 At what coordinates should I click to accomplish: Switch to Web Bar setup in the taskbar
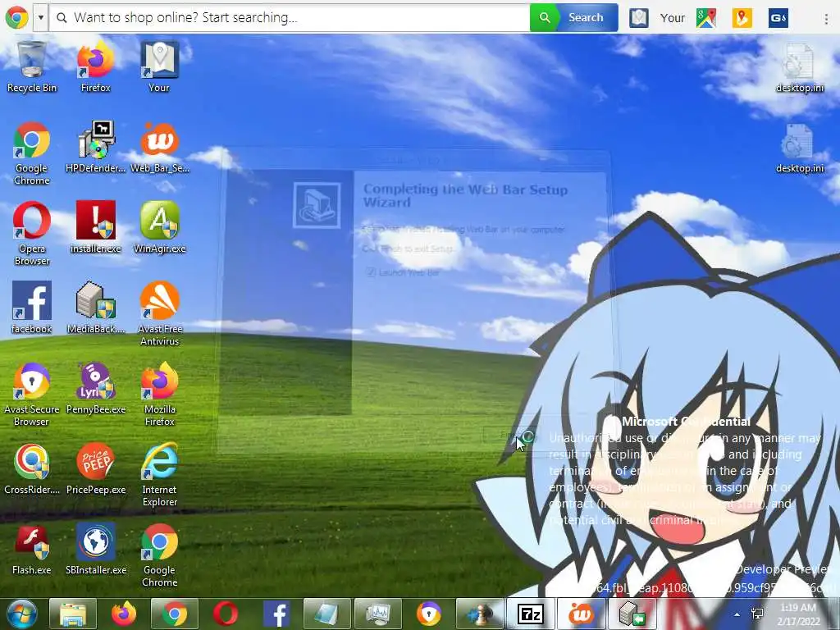(582, 614)
